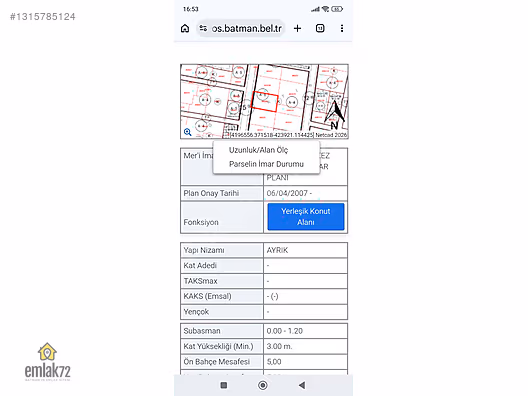Screen dimensions: 528x396
Task: Tap the browser home icon
Action: click(x=185, y=28)
